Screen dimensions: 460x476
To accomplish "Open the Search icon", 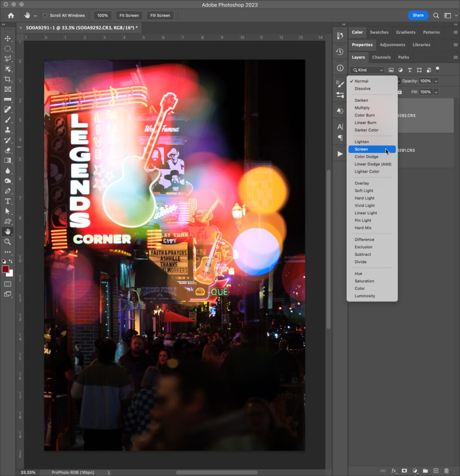I will [436, 15].
